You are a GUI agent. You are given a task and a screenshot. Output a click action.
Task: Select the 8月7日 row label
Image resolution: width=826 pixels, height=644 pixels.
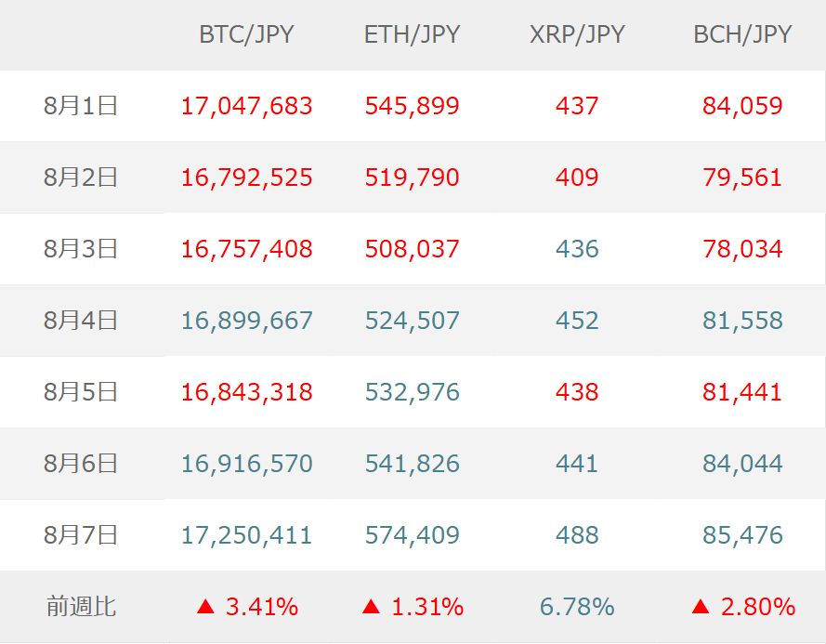pyautogui.click(x=81, y=535)
